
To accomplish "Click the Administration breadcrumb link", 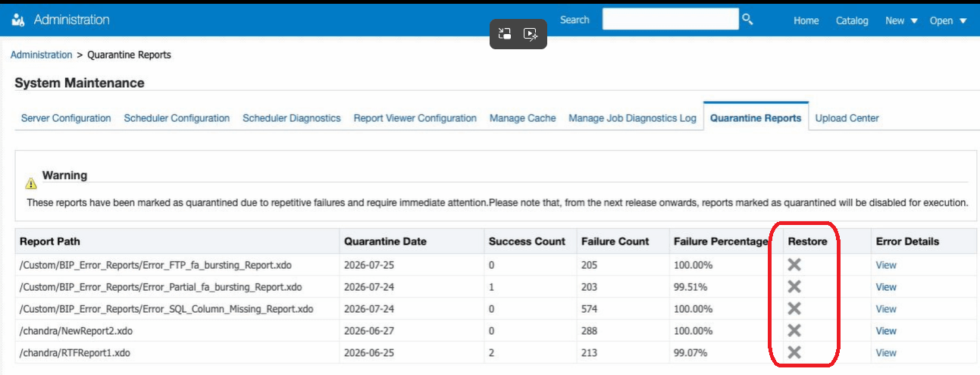I will (x=42, y=55).
